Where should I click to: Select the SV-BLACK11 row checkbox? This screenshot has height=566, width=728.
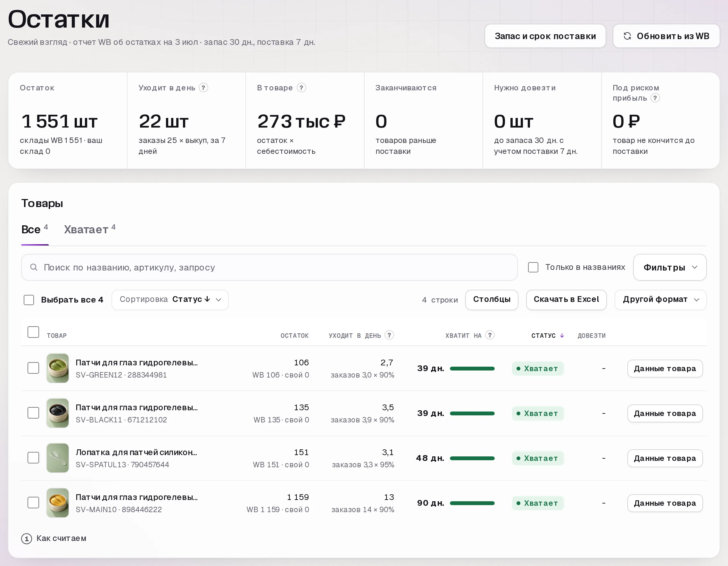(33, 413)
